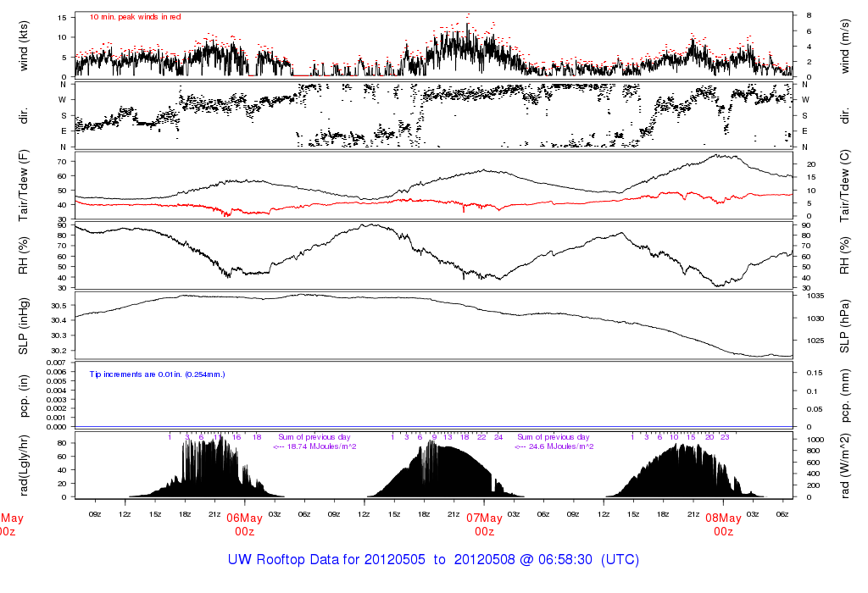Click the '<--- 24.6 MJoules/m^2' annotation

click(x=554, y=446)
